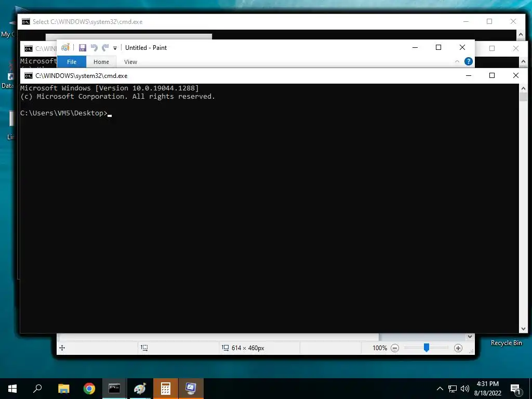Screen dimensions: 532x399
Task: Close the front cmd.exe window
Action: [x=516, y=75]
